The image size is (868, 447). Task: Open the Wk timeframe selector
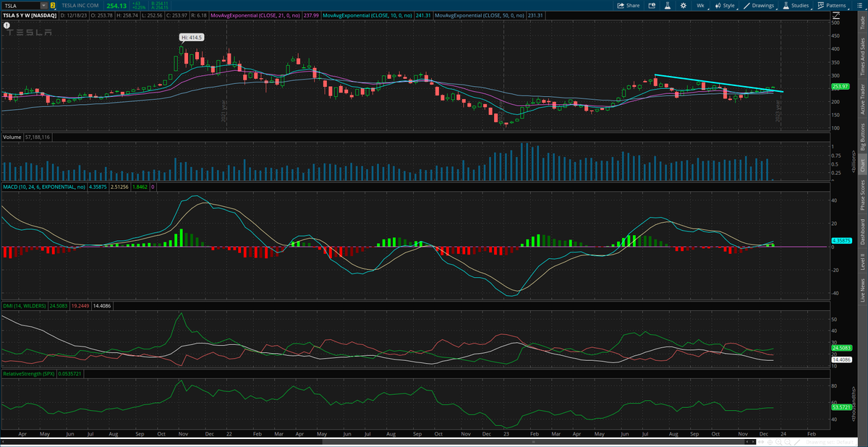tap(700, 5)
